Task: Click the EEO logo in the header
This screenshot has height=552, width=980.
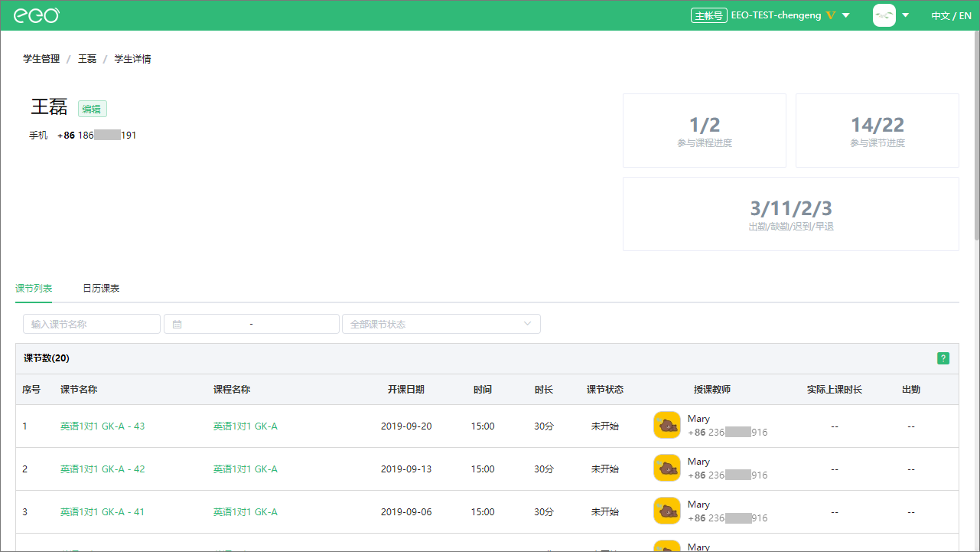Action: pos(37,15)
